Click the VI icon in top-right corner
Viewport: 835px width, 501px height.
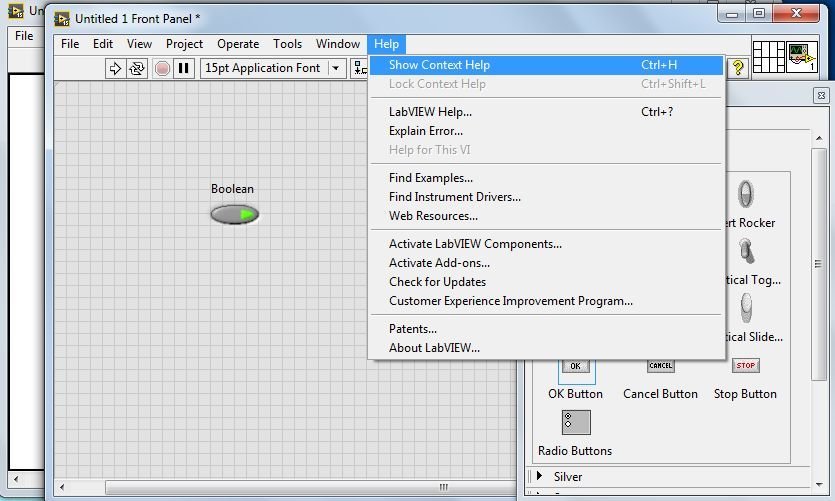802,56
